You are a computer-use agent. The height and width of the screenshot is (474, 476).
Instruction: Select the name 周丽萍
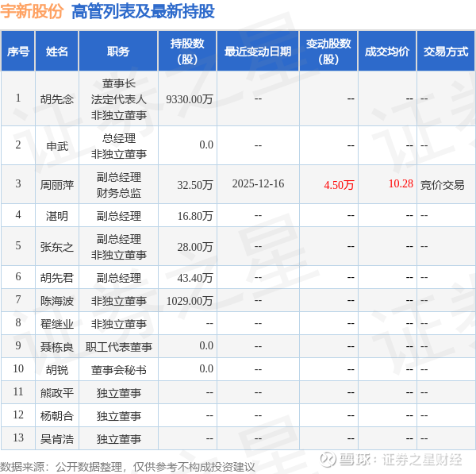57,185
